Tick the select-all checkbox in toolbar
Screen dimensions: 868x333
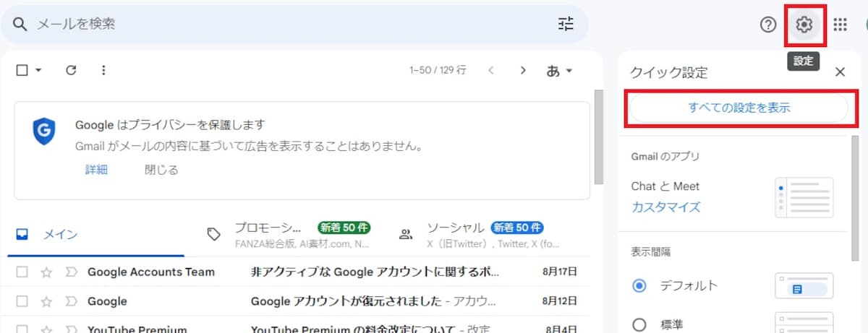pos(22,70)
